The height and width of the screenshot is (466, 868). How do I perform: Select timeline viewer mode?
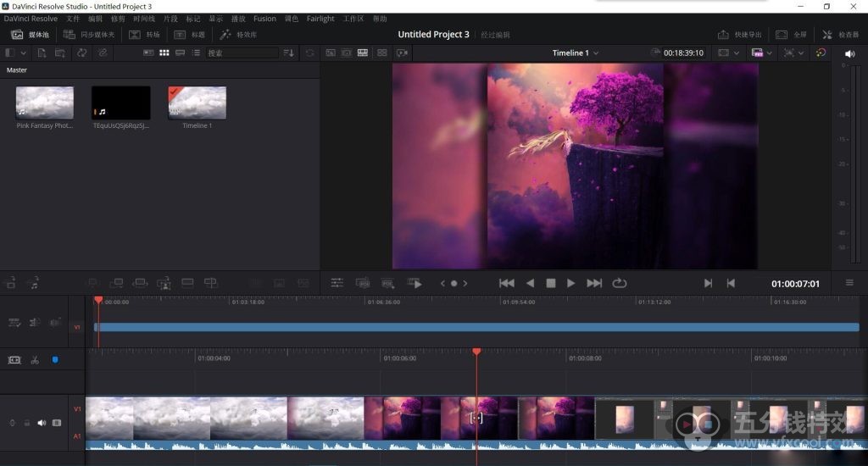[363, 53]
